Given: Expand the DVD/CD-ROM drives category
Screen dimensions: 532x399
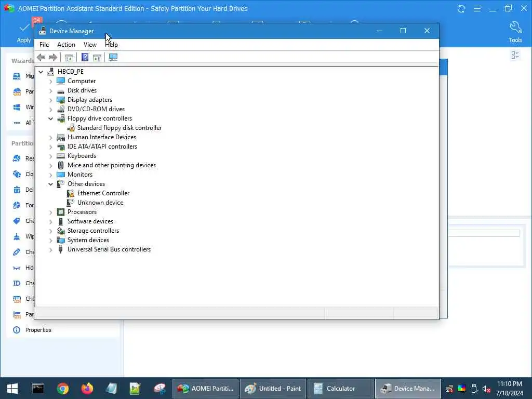Looking at the screenshot, I should click(x=50, y=110).
